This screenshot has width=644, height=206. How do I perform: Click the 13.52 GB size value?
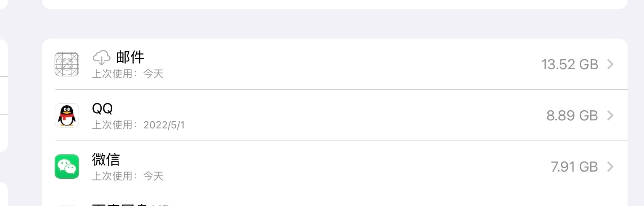click(x=570, y=65)
